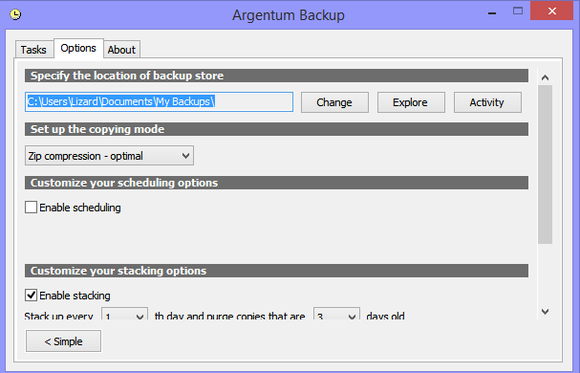Click the Explore button
Image resolution: width=580 pixels, height=373 pixels.
(x=411, y=103)
